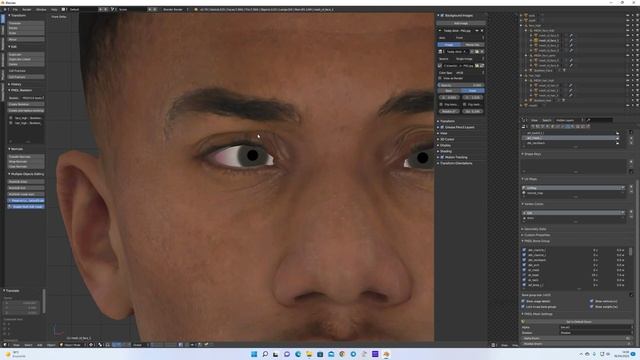Click the Mirror button in tool shelf

26,40
